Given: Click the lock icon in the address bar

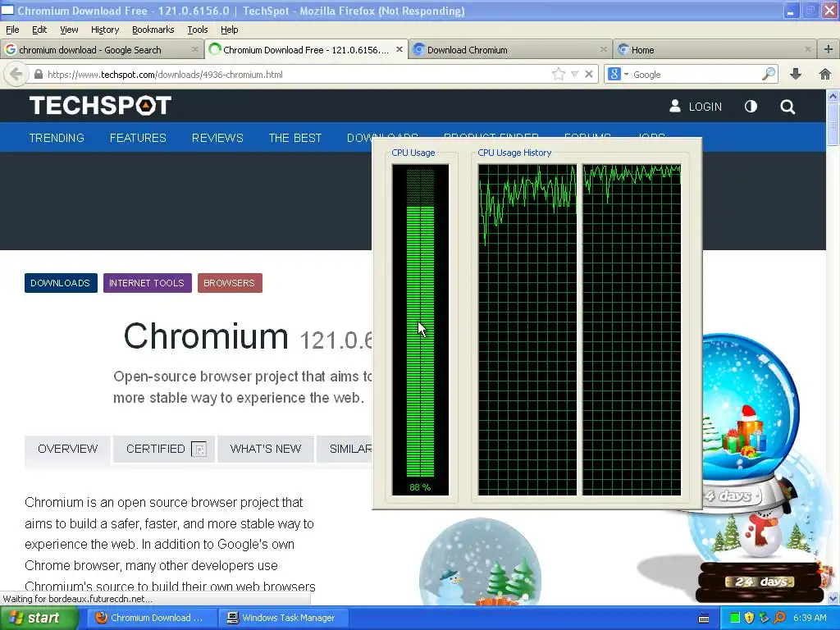Looking at the screenshot, I should click(38, 75).
